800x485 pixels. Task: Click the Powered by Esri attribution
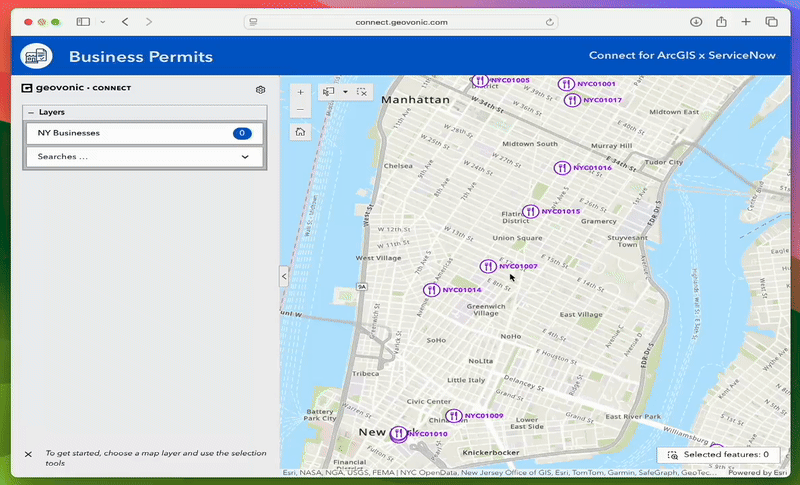(758, 472)
